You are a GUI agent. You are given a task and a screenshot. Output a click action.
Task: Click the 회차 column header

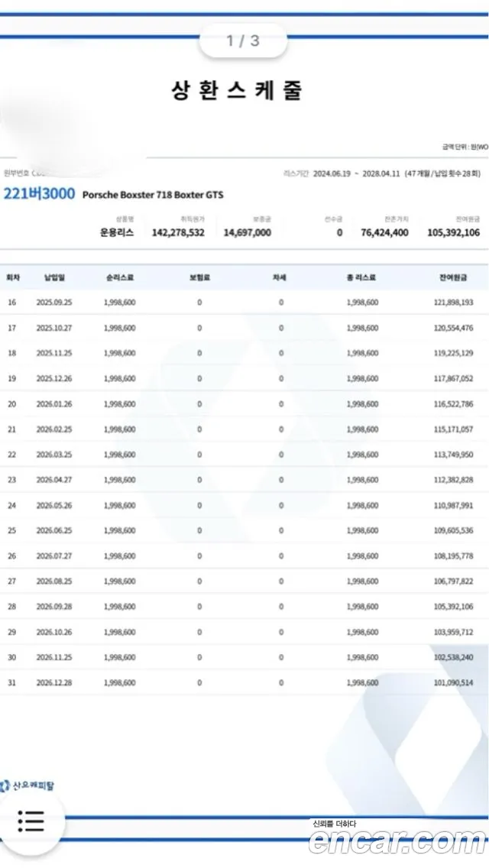click(13, 277)
